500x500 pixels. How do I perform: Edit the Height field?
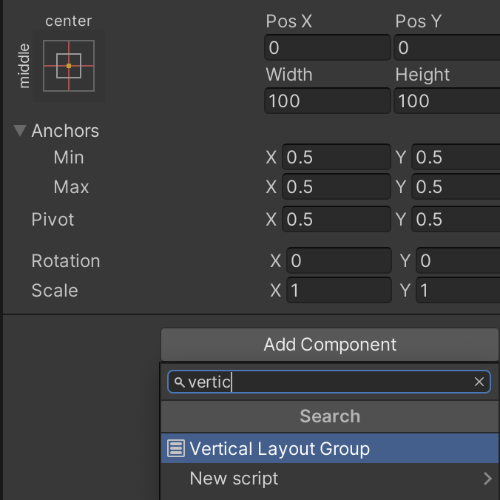[447, 101]
